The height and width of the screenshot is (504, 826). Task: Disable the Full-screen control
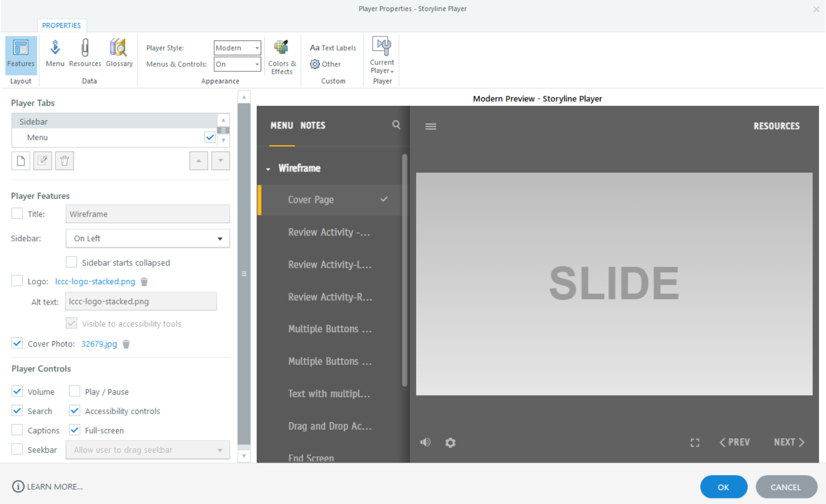pos(74,430)
